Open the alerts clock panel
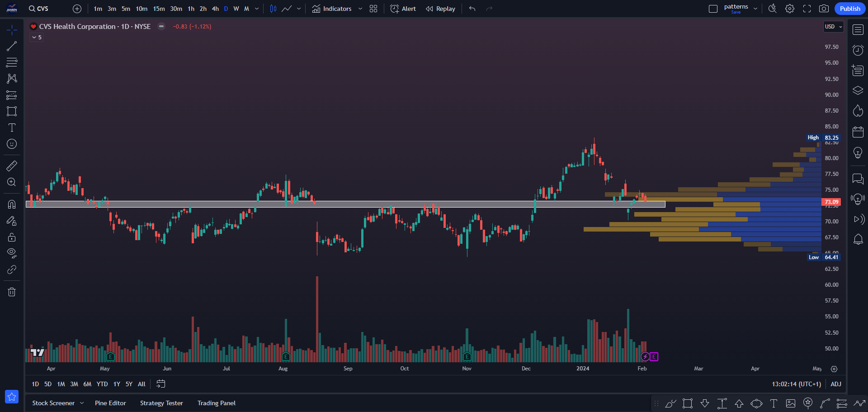This screenshot has height=412, width=868. pos(858,50)
